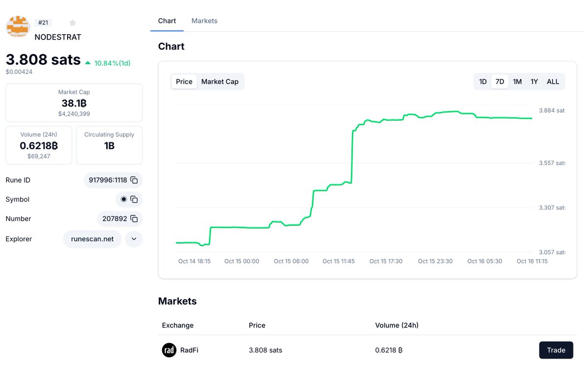Image resolution: width=588 pixels, height=374 pixels.
Task: Select the Price chart view
Action: 184,81
